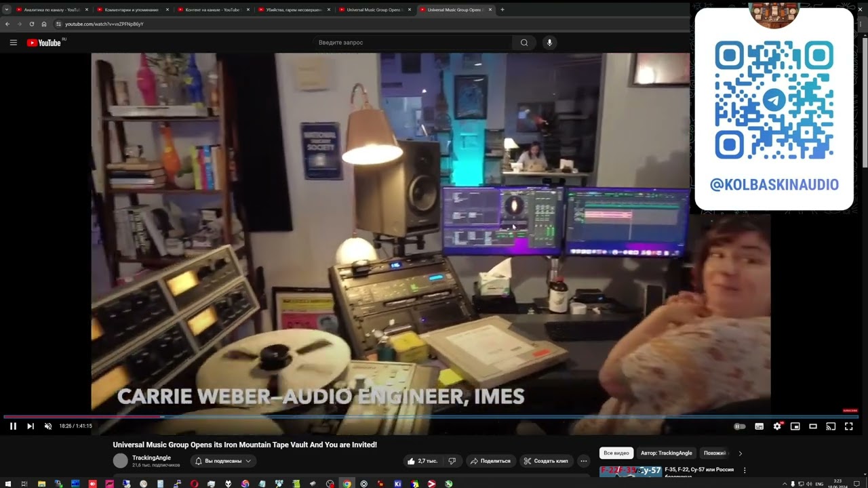
Task: Open a new browser tab
Action: 502,10
